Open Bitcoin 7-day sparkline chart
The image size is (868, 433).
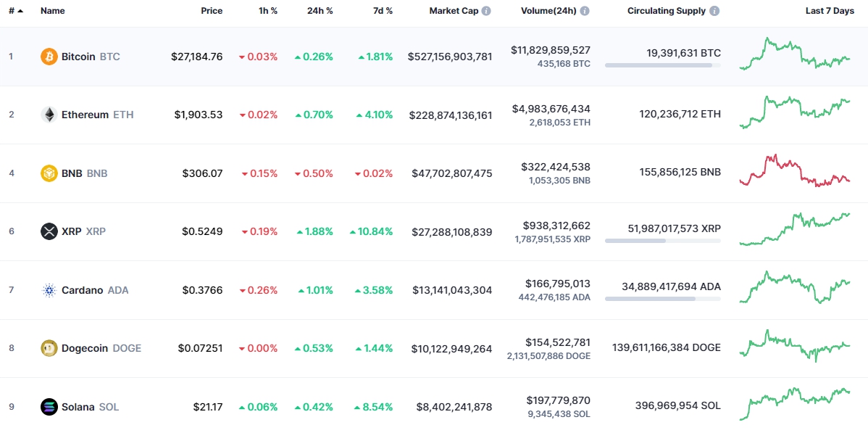(794, 54)
